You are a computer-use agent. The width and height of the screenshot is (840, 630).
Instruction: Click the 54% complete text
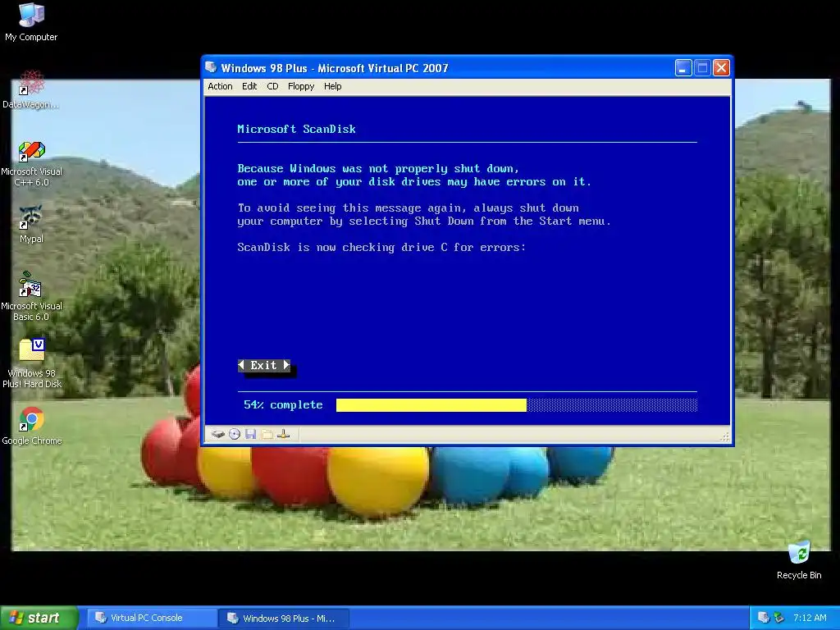[283, 405]
